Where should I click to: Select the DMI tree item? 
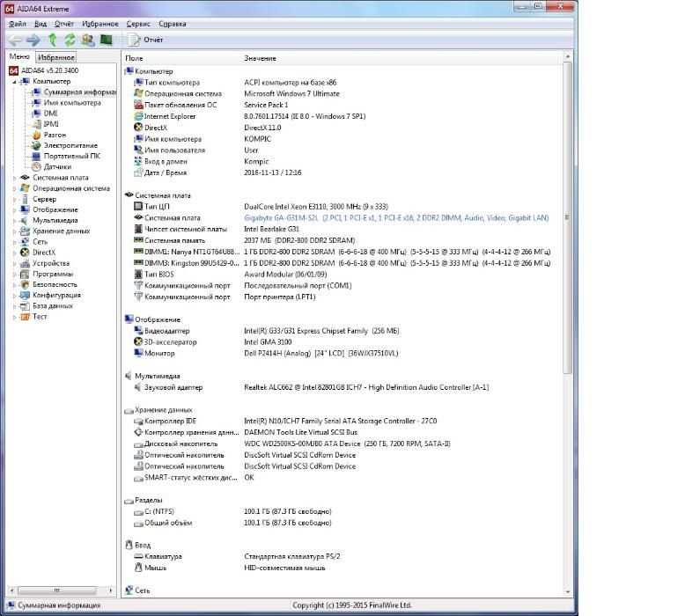tap(51, 114)
